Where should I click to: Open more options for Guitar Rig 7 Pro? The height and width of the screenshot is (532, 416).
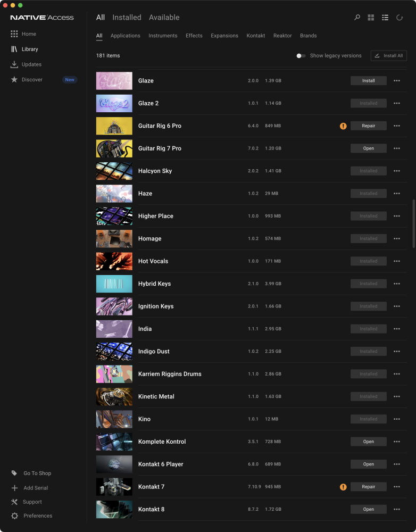(x=397, y=148)
